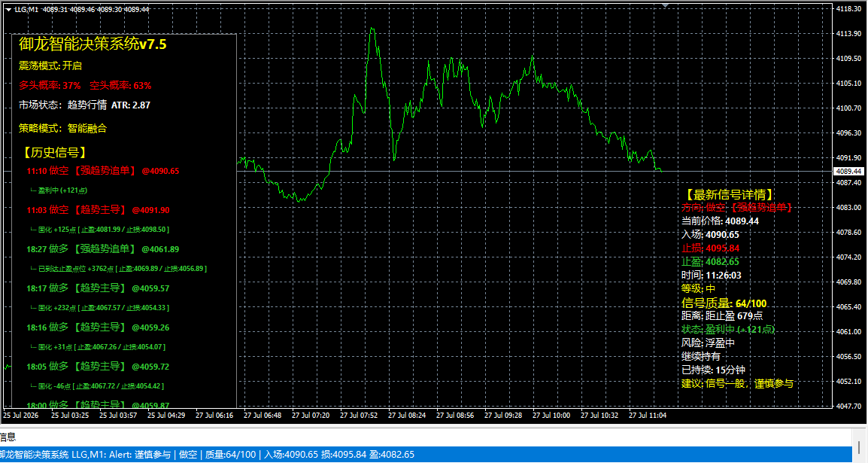Click the red 止损: 4095.84 line
This screenshot has width=868, height=463.
[710, 248]
